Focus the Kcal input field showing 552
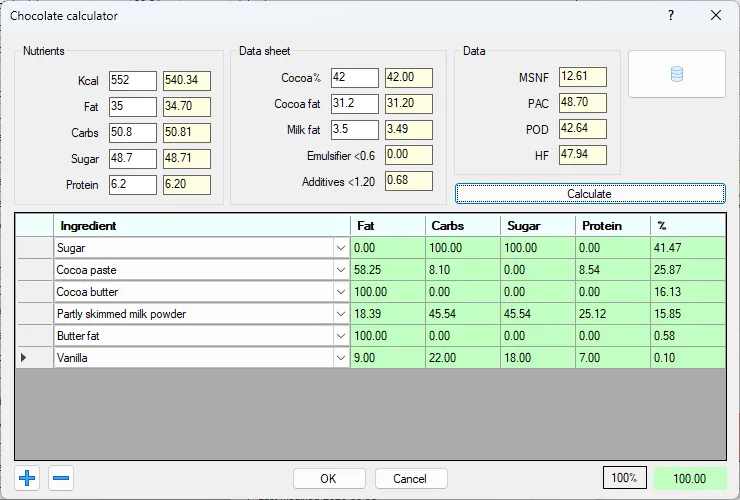This screenshot has height=500, width=740. [x=133, y=81]
